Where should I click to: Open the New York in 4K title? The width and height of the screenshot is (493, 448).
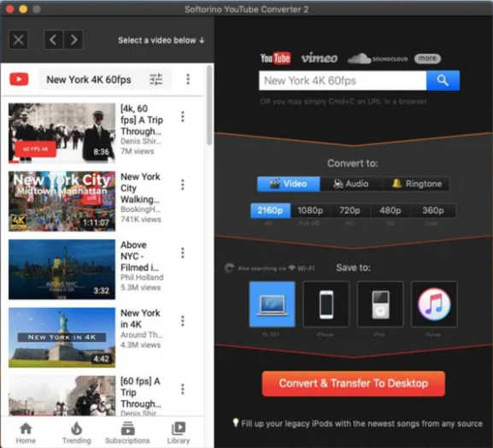(140, 319)
